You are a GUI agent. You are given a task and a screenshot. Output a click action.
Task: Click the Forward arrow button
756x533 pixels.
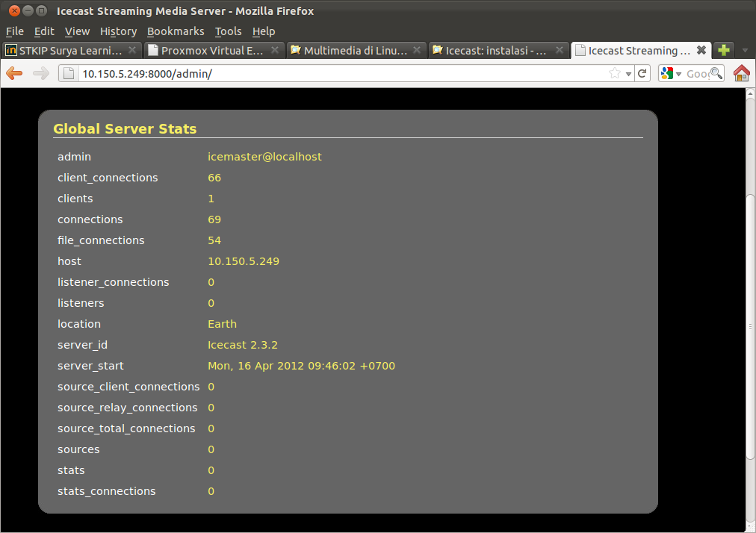pyautogui.click(x=41, y=73)
